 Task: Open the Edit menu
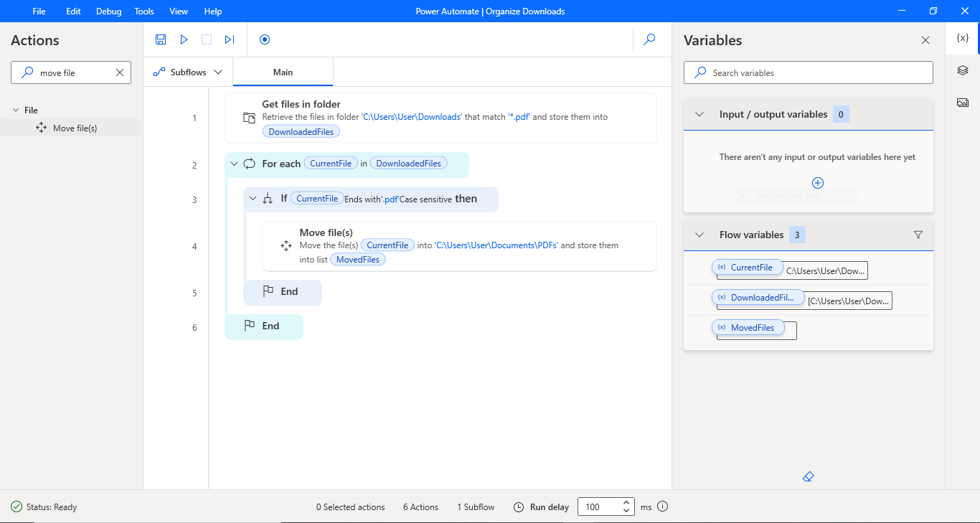(x=73, y=11)
